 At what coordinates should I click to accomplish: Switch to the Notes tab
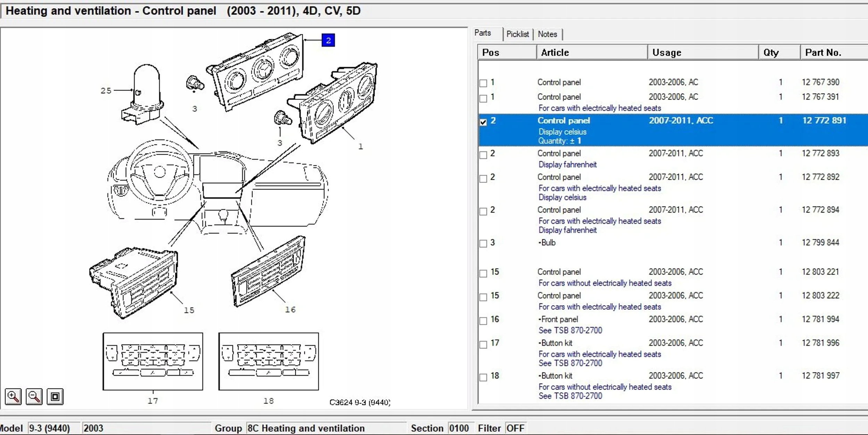coord(547,34)
